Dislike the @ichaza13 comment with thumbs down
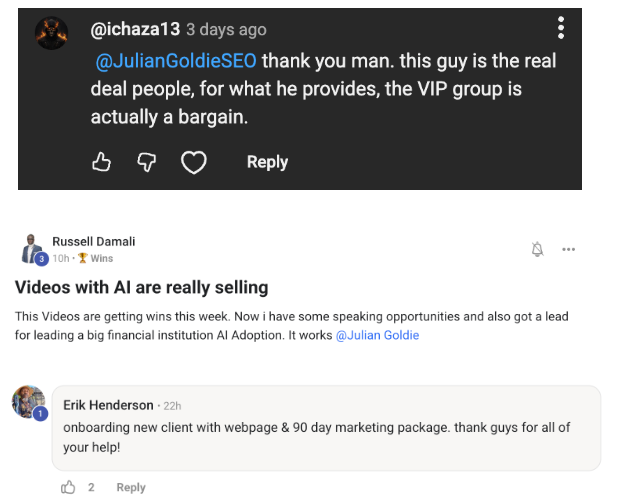This screenshot has height=501, width=621. pyautogui.click(x=146, y=162)
